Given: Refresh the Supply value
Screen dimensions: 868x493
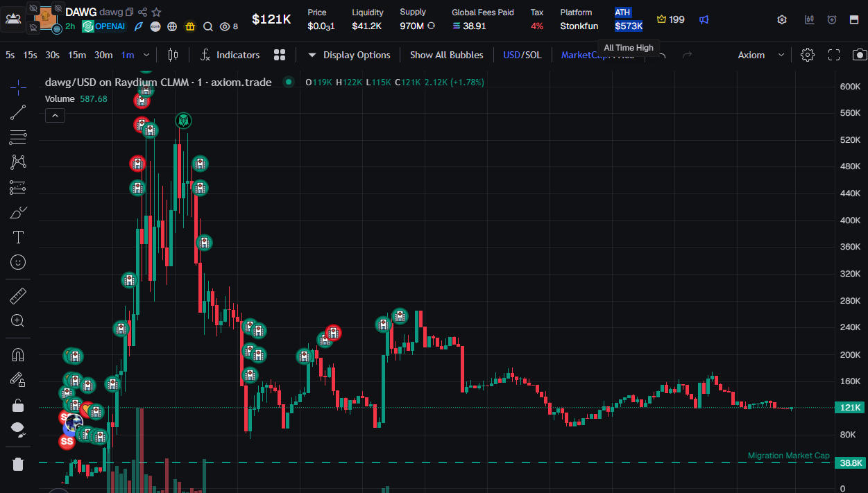Looking at the screenshot, I should (431, 26).
